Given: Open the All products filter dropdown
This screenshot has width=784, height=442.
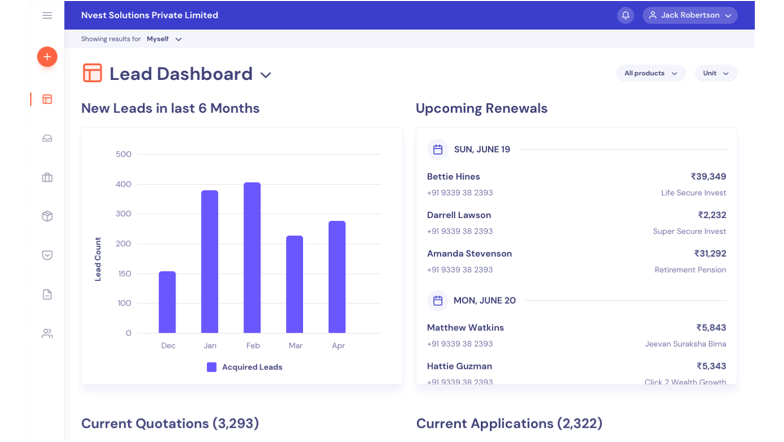Looking at the screenshot, I should 650,73.
